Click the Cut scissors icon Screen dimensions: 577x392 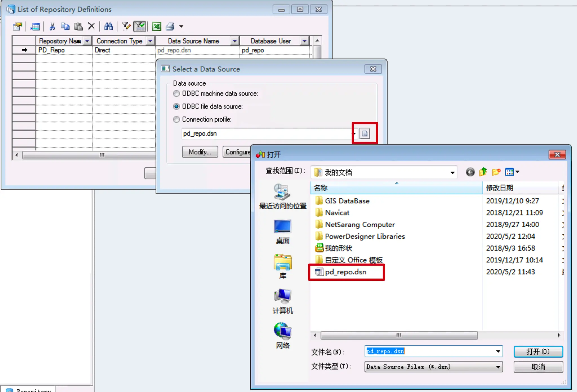(52, 26)
